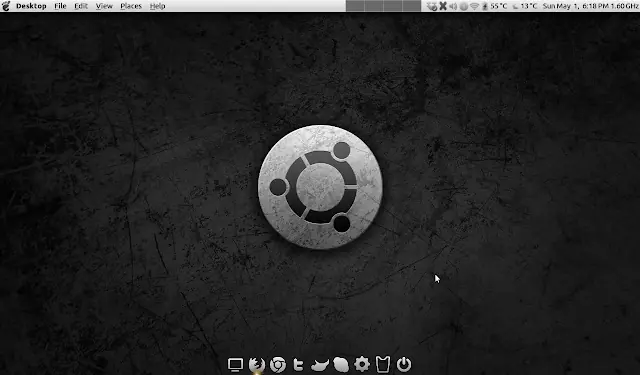Open the View menu
The height and width of the screenshot is (375, 640).
tap(104, 6)
